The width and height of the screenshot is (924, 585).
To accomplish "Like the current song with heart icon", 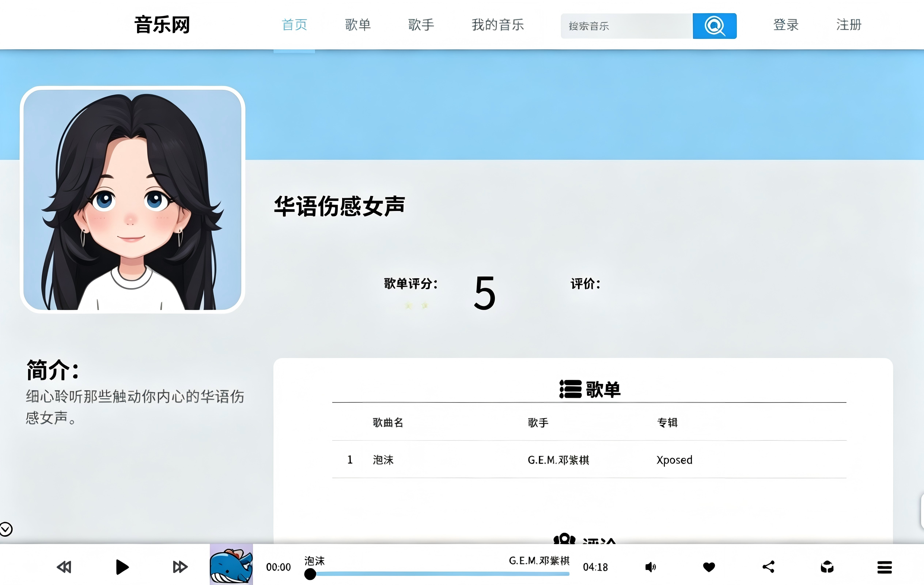I will pos(709,567).
